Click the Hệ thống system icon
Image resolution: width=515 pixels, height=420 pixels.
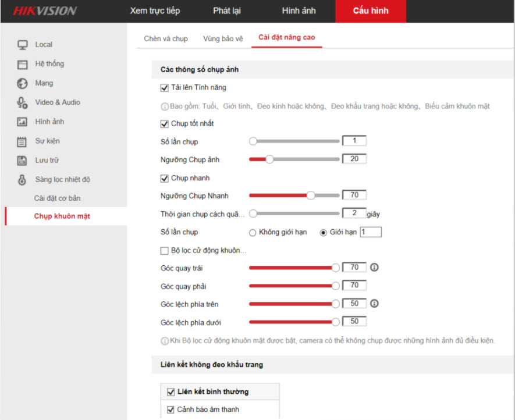[x=23, y=64]
